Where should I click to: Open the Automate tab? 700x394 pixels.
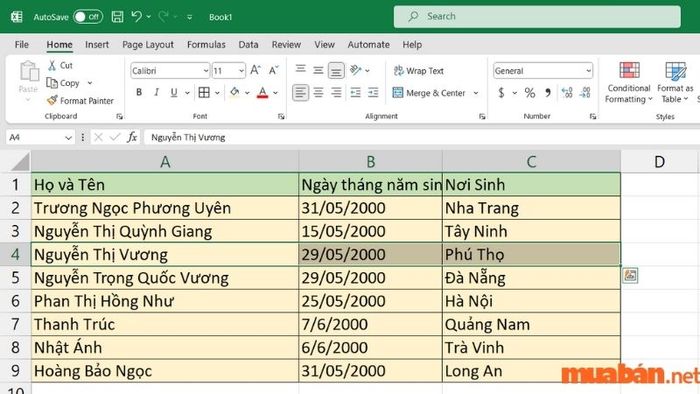369,45
